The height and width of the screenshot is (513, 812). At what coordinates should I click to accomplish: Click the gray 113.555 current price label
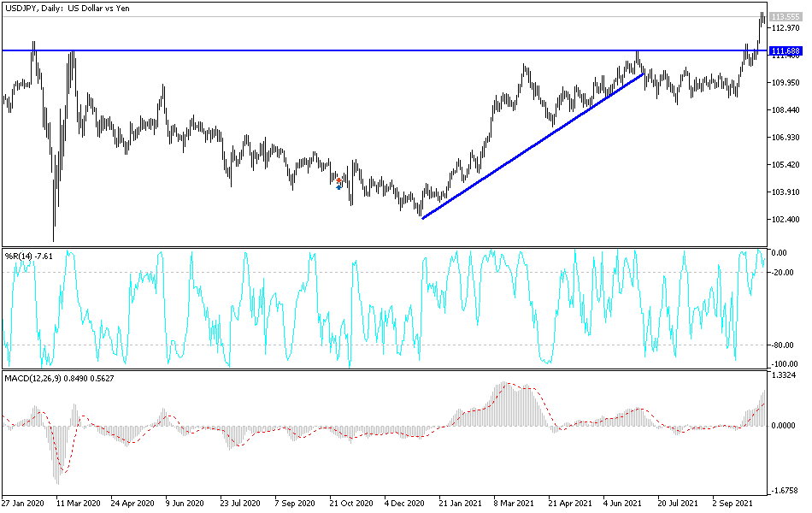coord(786,17)
